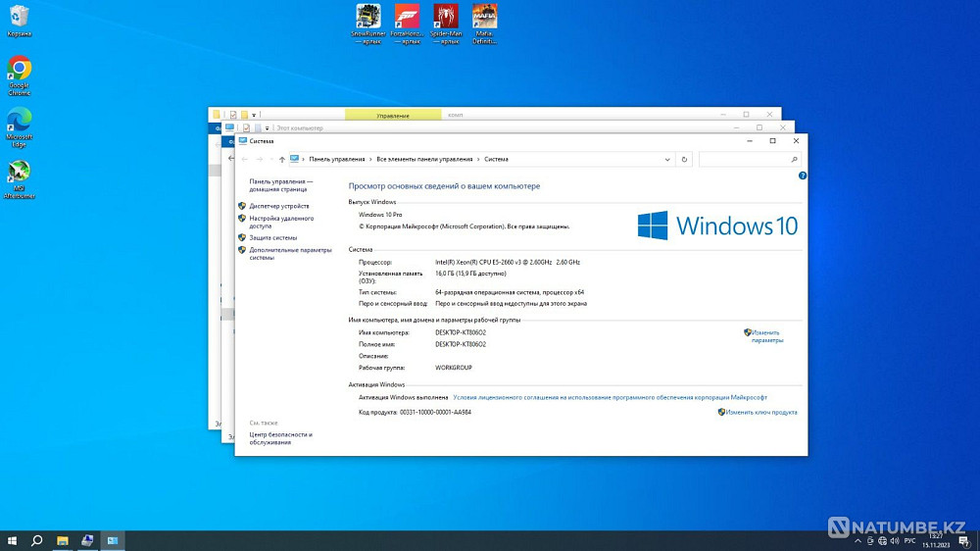Image resolution: width=980 pixels, height=551 pixels.
Task: Click the help question mark icon
Action: [x=803, y=175]
